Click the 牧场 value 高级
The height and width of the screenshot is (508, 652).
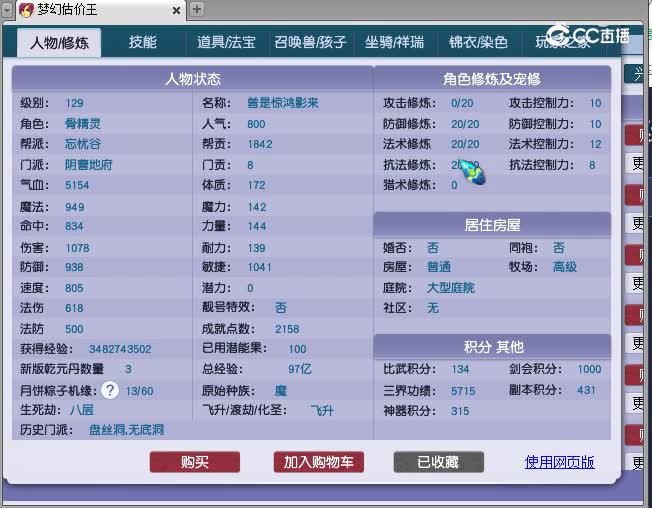(x=565, y=267)
